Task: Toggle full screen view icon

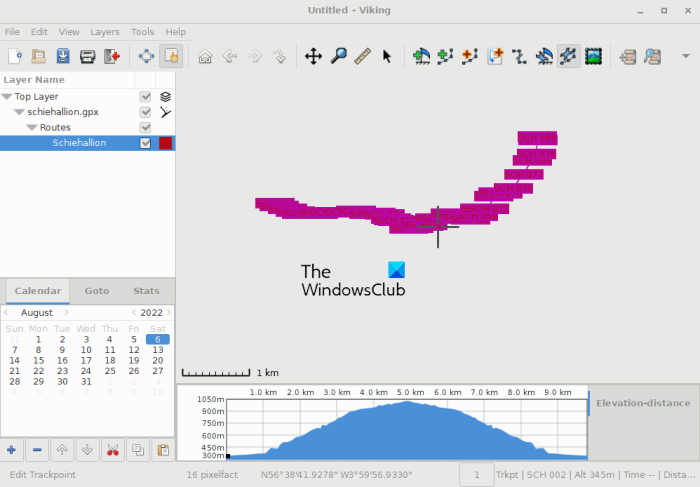Action: (146, 57)
